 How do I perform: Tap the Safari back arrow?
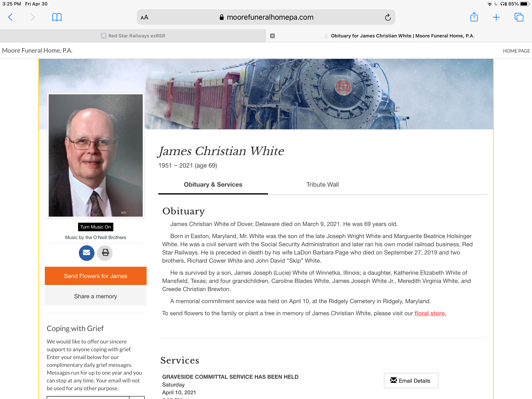click(x=10, y=17)
